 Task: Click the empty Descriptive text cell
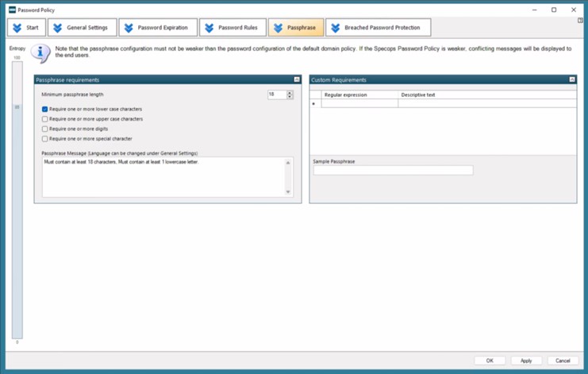click(487, 103)
